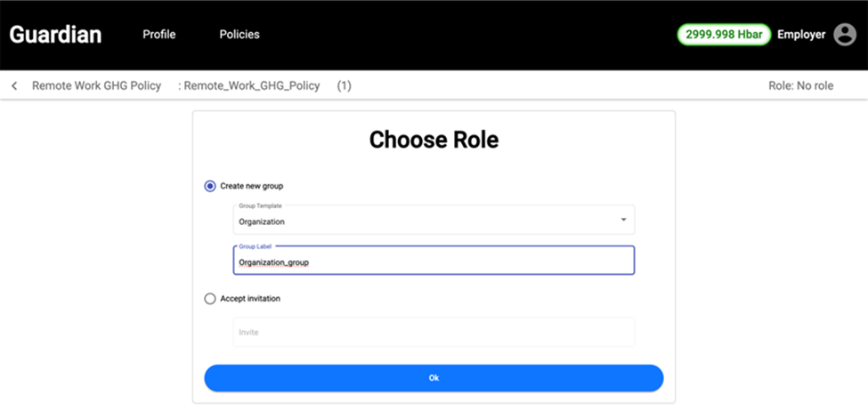This screenshot has width=868, height=419.
Task: Open the Policies menu
Action: pos(239,35)
